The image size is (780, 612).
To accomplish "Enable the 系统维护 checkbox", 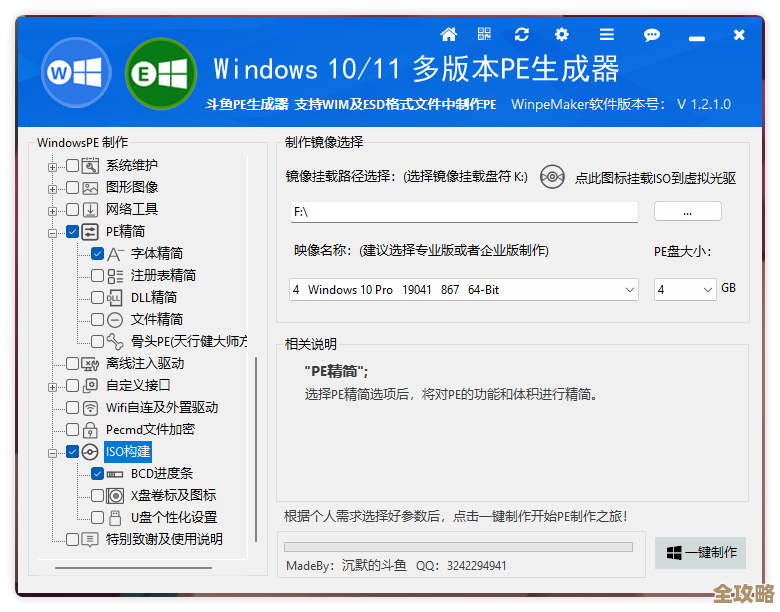I will click(73, 165).
